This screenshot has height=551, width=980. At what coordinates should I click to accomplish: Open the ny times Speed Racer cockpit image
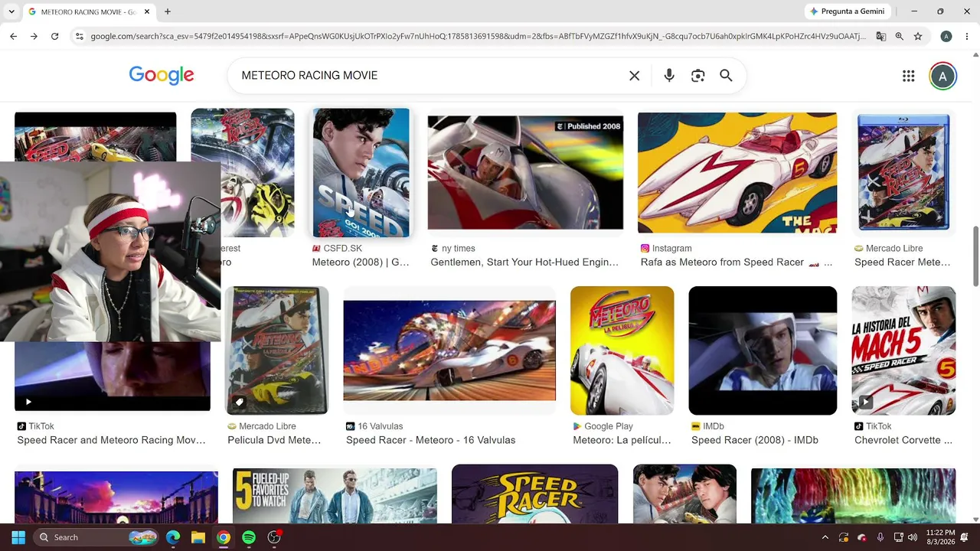[x=525, y=173]
